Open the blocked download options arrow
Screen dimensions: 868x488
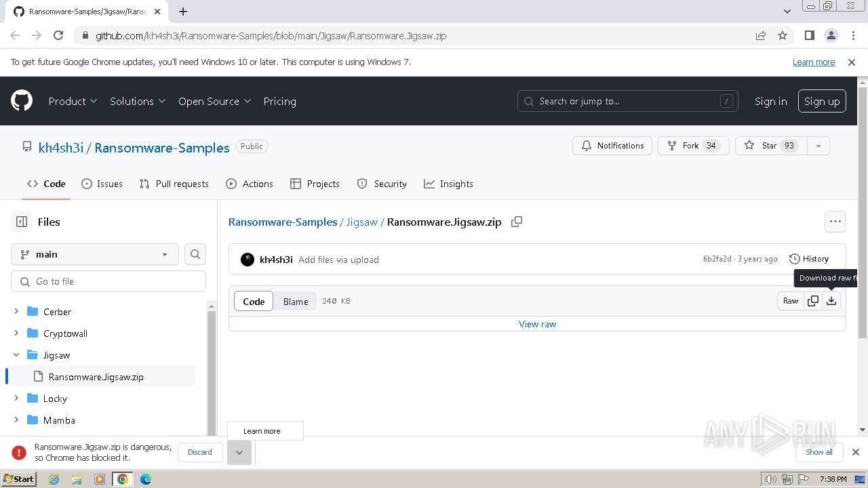pos(239,452)
